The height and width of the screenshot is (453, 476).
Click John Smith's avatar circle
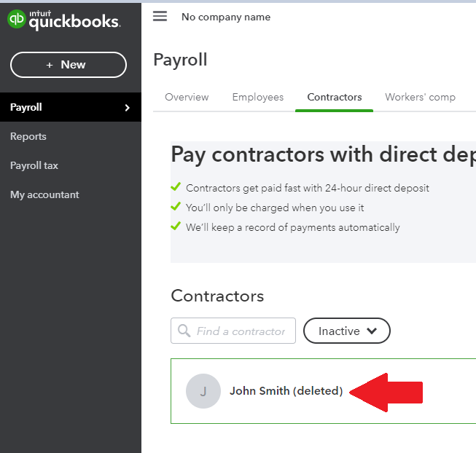point(203,391)
